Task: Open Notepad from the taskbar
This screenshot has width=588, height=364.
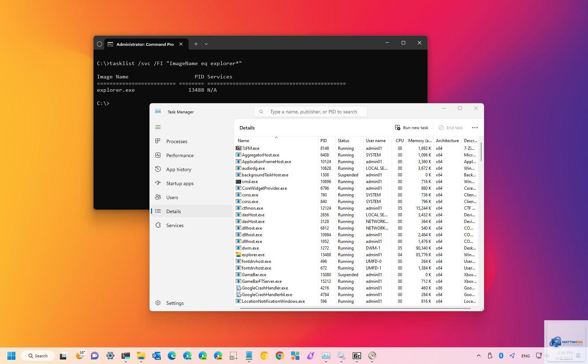Action: click(249, 356)
